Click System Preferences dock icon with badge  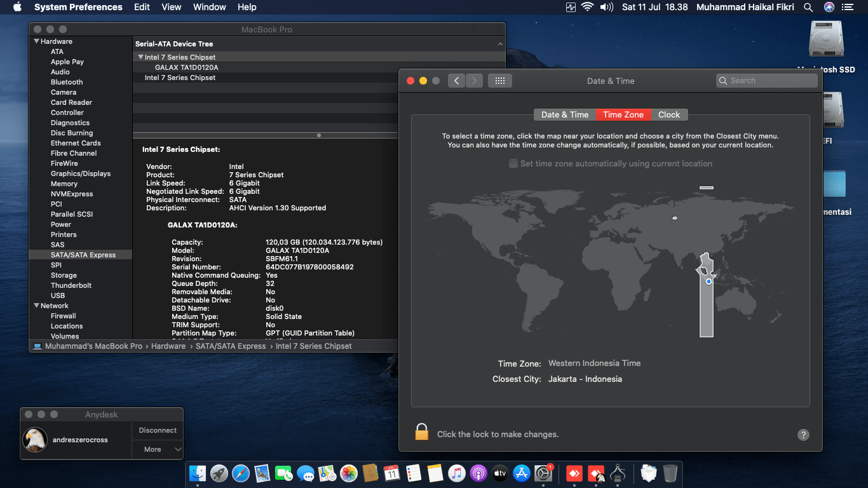(543, 473)
